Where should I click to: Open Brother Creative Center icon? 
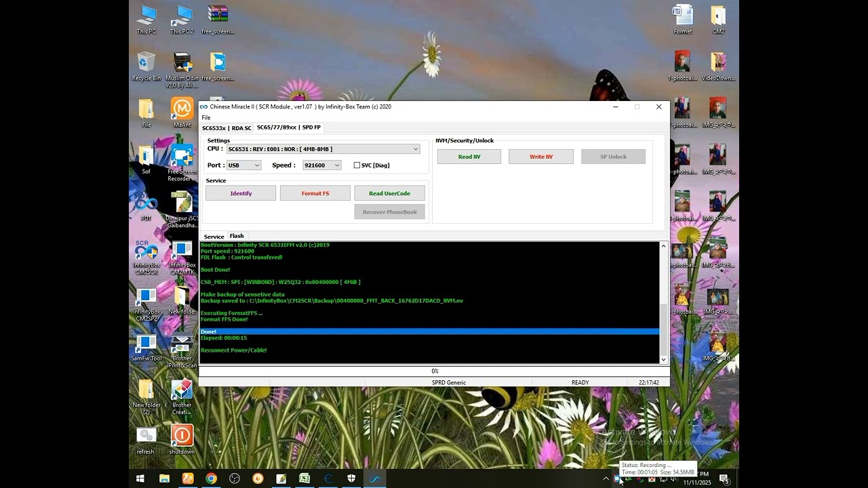coord(182,397)
